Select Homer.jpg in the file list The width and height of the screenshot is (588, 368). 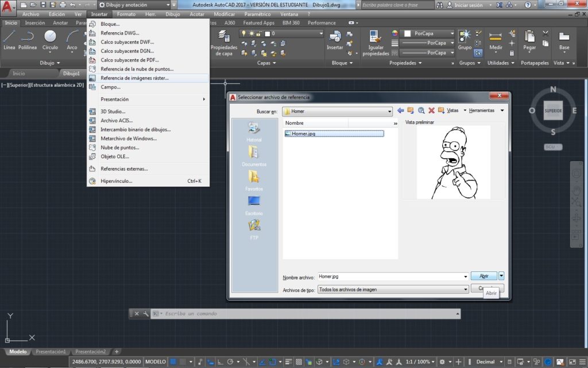pyautogui.click(x=334, y=133)
